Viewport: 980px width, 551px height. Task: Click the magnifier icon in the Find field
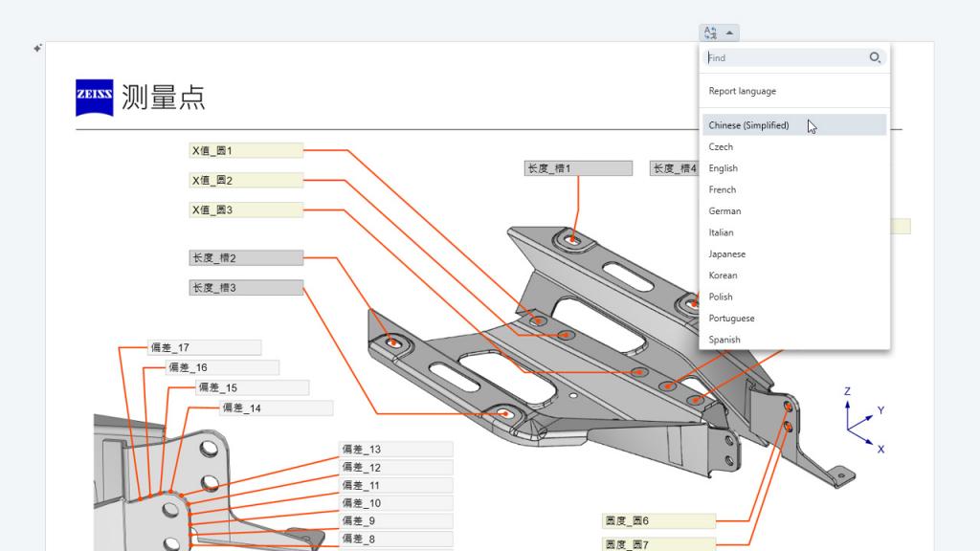[874, 58]
